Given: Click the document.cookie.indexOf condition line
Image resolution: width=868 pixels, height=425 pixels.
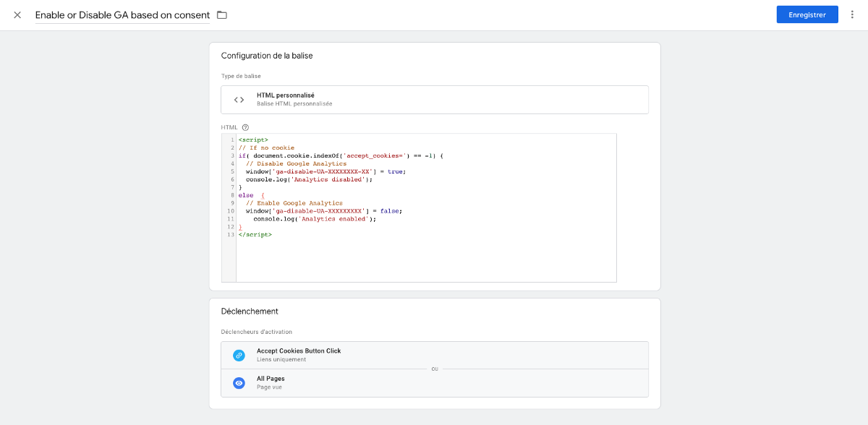Looking at the screenshot, I should [x=341, y=155].
